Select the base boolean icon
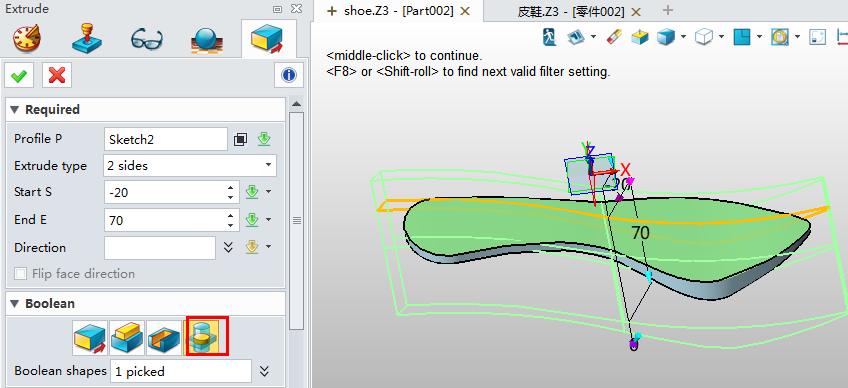The height and width of the screenshot is (388, 848). tap(90, 337)
